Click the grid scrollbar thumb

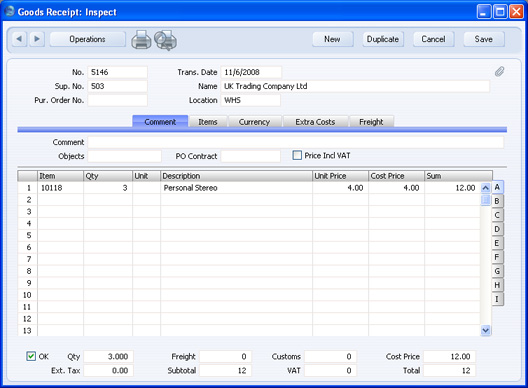tap(486, 200)
